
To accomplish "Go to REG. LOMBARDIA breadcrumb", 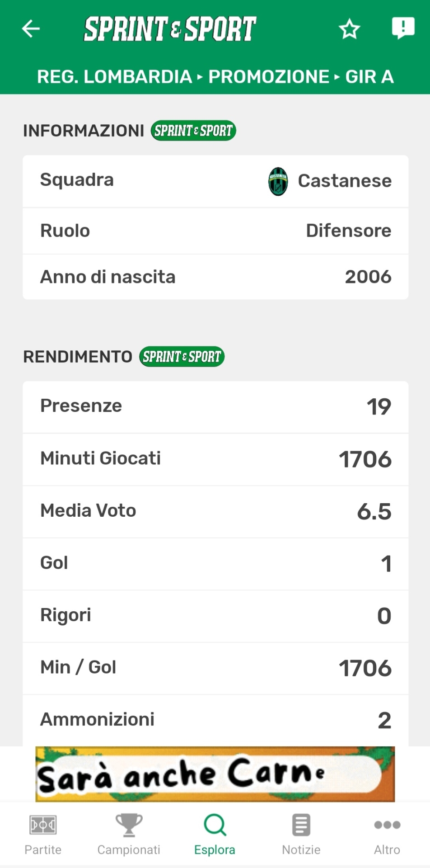I will coord(114,77).
